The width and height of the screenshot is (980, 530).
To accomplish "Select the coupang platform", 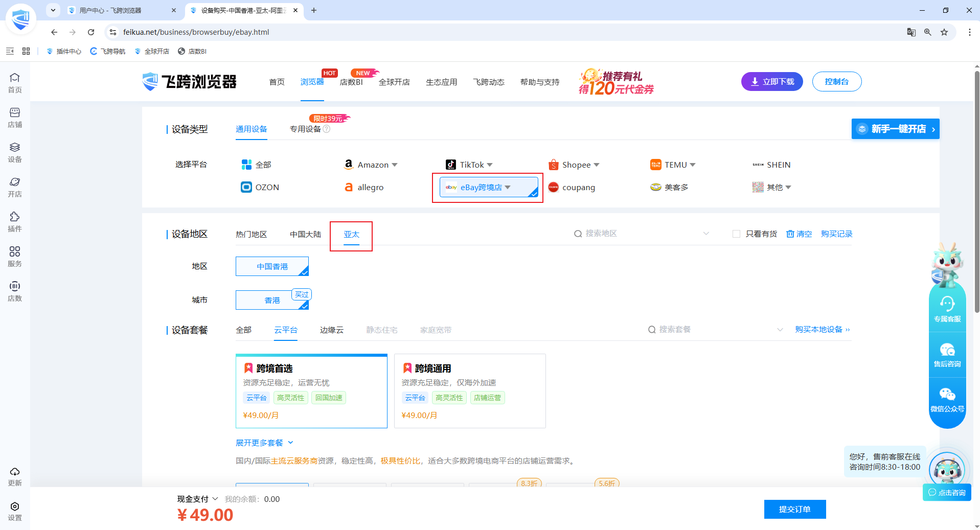I will click(x=572, y=187).
